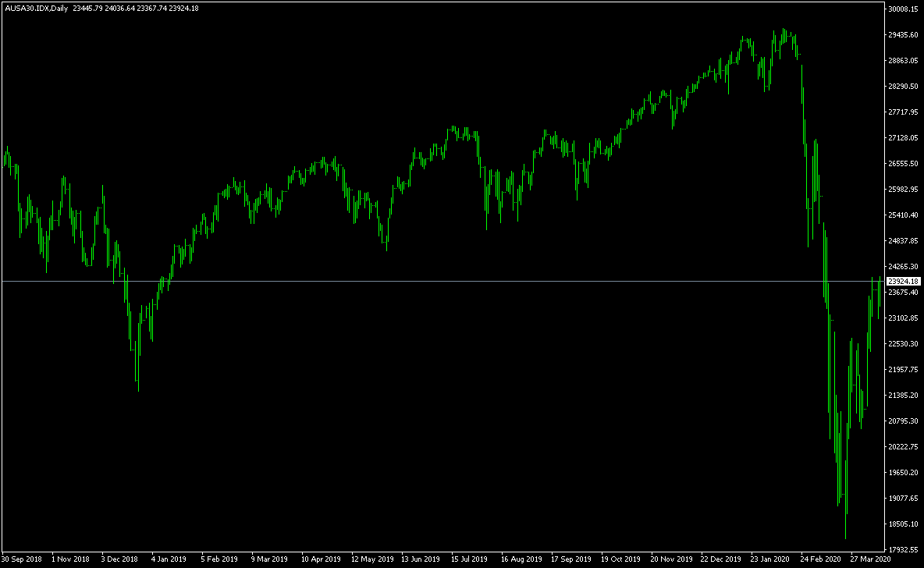Click the 15 Jul 2019 date label

click(x=470, y=559)
